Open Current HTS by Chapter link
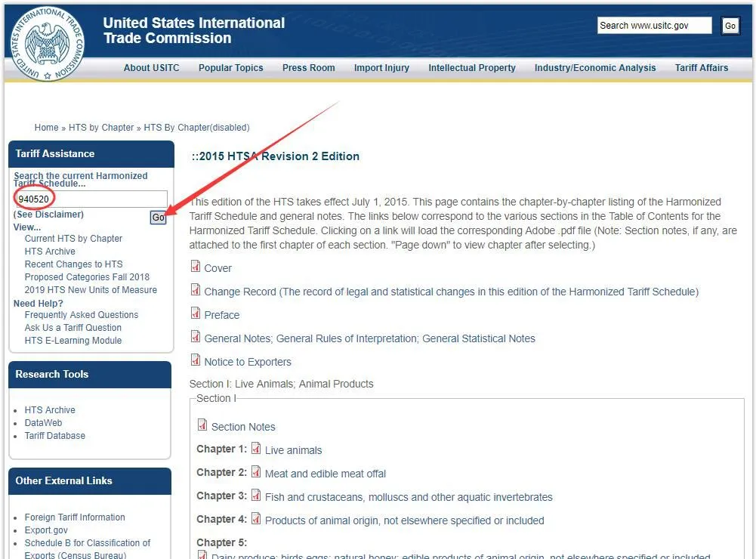 [73, 239]
